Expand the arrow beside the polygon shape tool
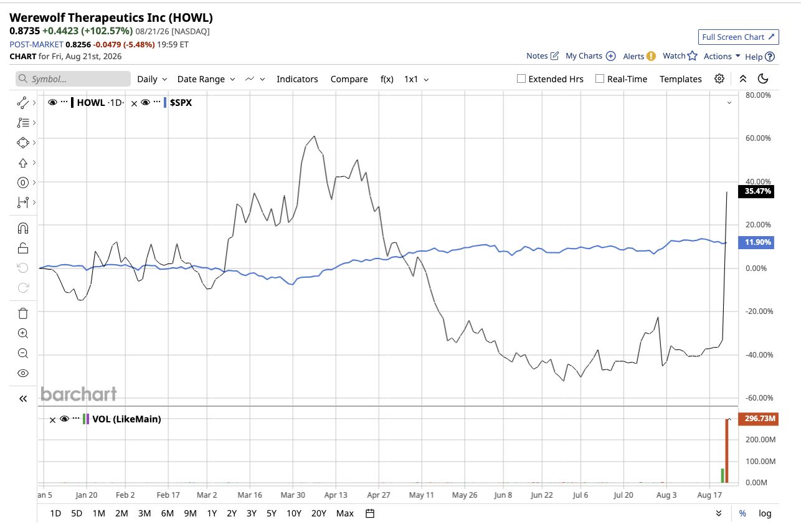801x532 pixels. click(34, 143)
